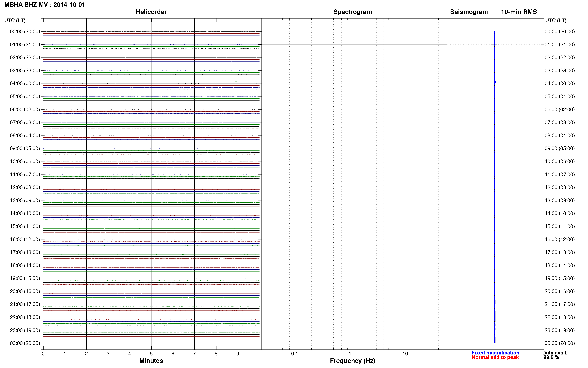Click left axis label '01:00 (21:00)'

pos(25,45)
